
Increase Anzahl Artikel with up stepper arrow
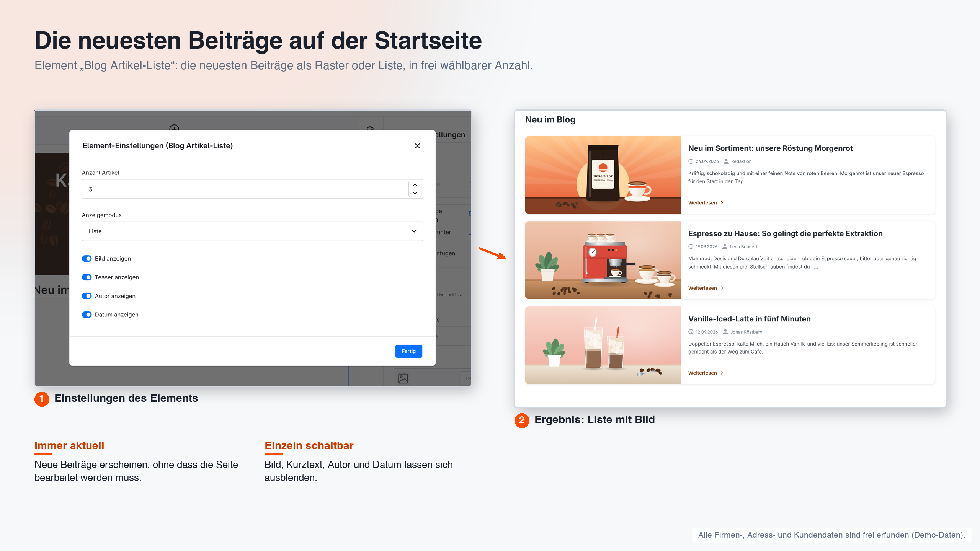[415, 185]
